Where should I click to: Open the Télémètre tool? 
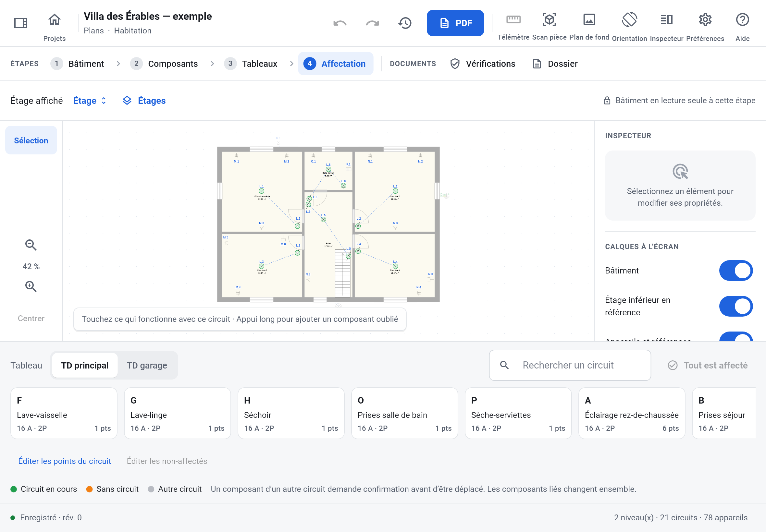[x=513, y=27]
